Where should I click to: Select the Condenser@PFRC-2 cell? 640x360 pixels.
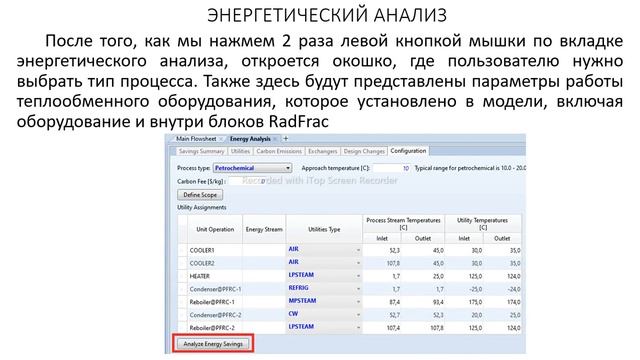click(x=215, y=315)
